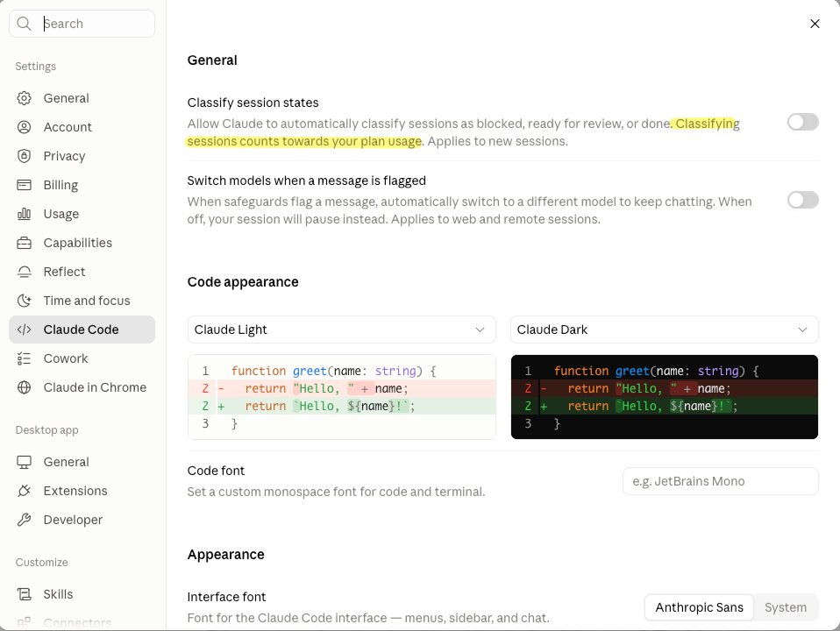The image size is (840, 631).
Task: Open the Privacy settings page
Action: point(82,156)
